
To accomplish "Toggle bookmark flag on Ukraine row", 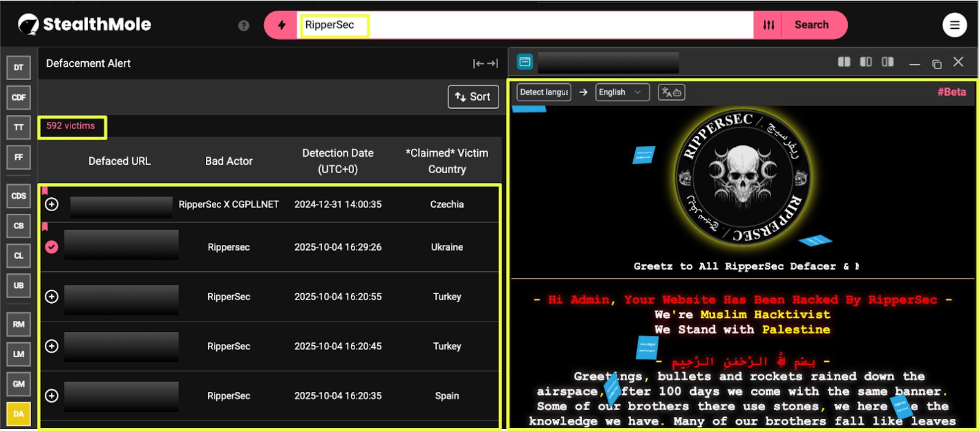I will point(45,227).
